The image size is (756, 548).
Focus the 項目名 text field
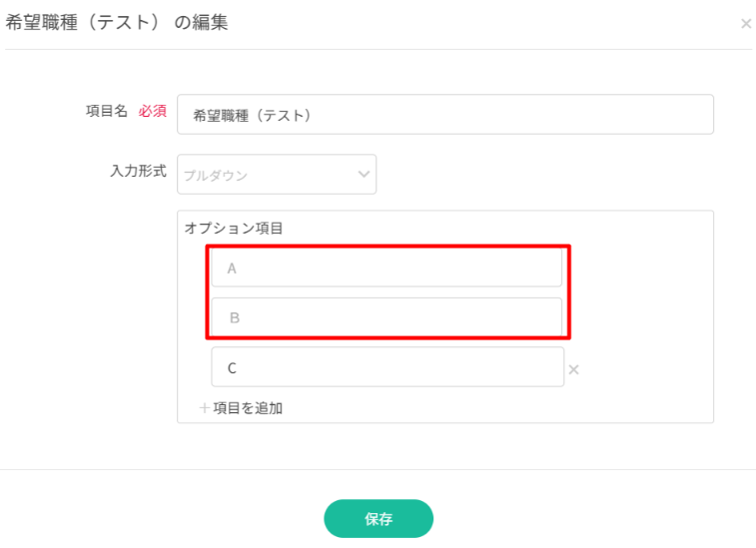[445, 115]
